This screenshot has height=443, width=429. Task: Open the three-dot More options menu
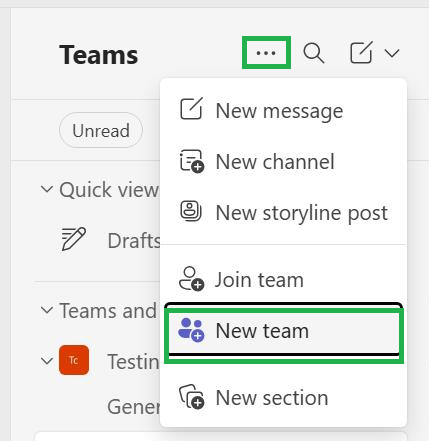[x=266, y=53]
